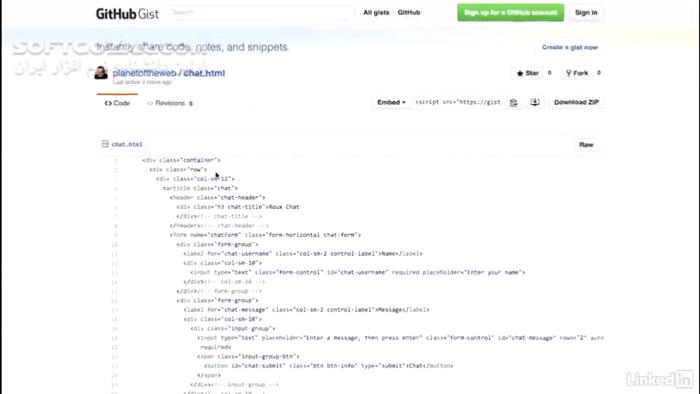Screen dimensions: 700x394
Task: Switch to the Code tab
Action: click(x=117, y=103)
